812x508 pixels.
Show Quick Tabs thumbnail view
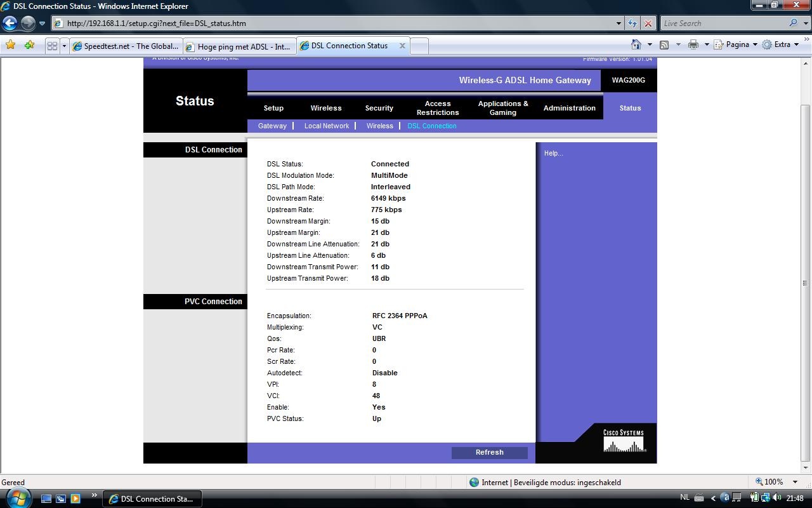click(x=53, y=46)
